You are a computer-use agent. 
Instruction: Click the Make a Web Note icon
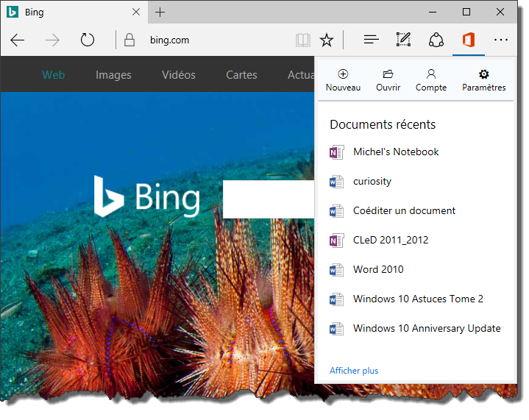pos(403,40)
